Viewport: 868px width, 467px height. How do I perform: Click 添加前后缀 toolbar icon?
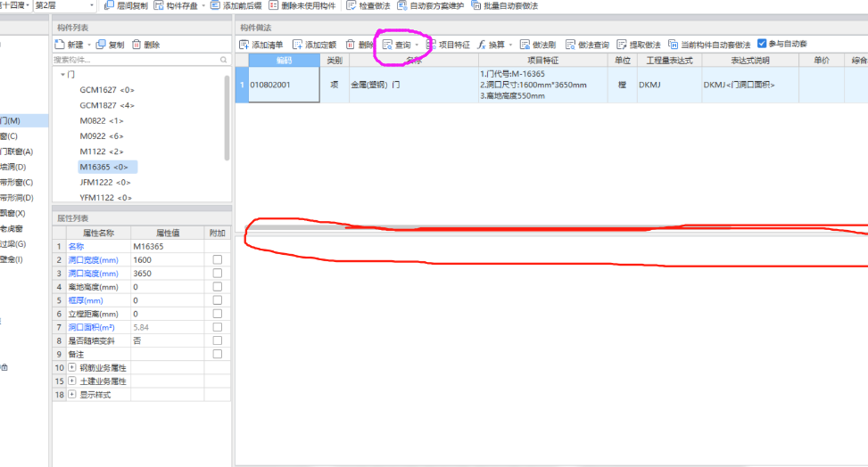(215, 5)
